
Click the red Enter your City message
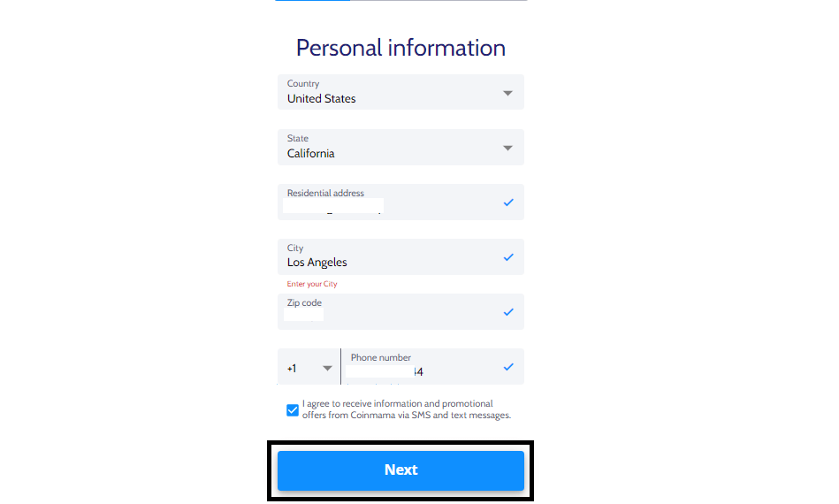pyautogui.click(x=312, y=284)
